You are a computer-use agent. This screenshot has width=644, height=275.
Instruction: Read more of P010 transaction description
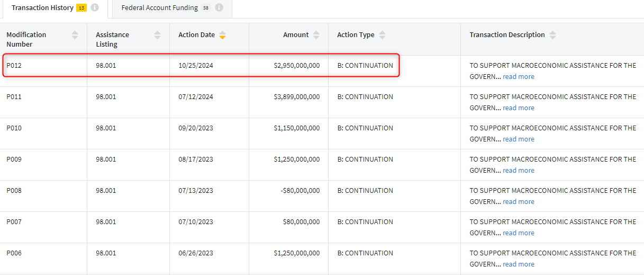[x=519, y=139]
